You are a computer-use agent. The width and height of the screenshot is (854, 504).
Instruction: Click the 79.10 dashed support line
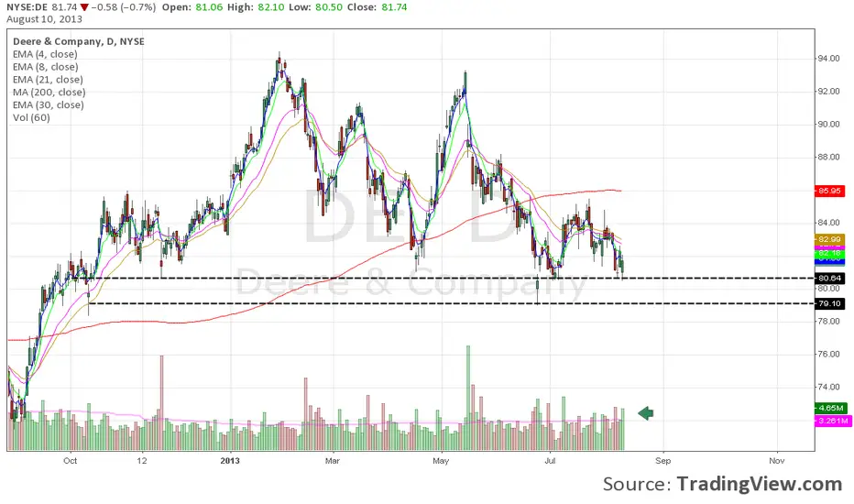pos(452,303)
